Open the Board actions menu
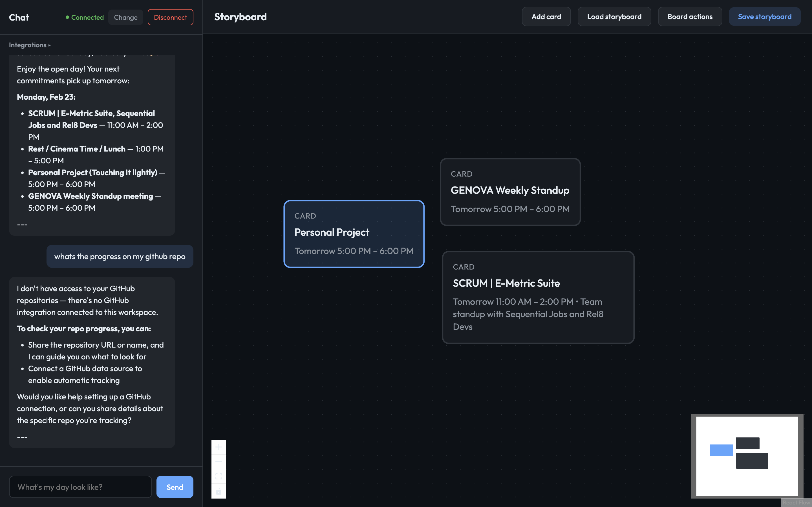812x507 pixels. click(x=690, y=17)
